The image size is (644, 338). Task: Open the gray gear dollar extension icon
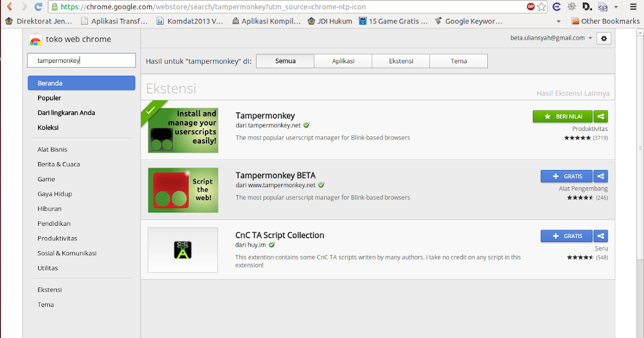(572, 7)
